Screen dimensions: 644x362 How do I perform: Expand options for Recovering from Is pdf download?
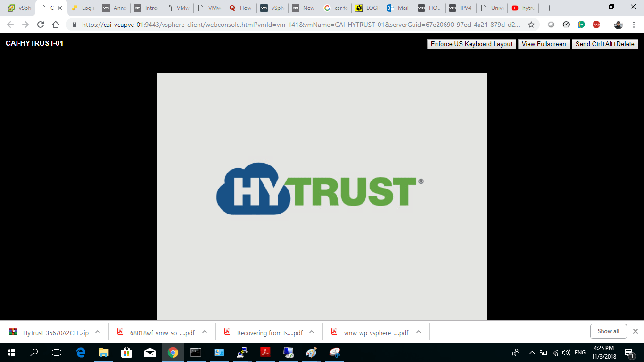312,332
